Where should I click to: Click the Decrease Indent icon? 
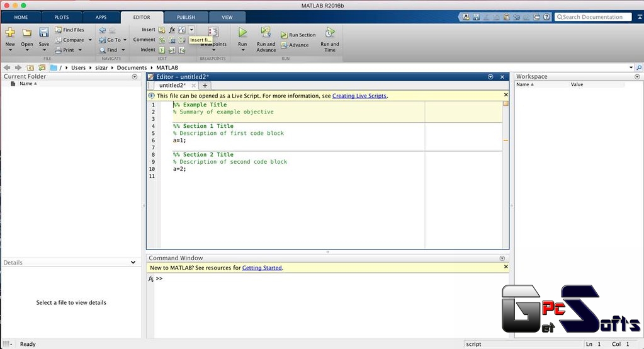pyautogui.click(x=182, y=50)
